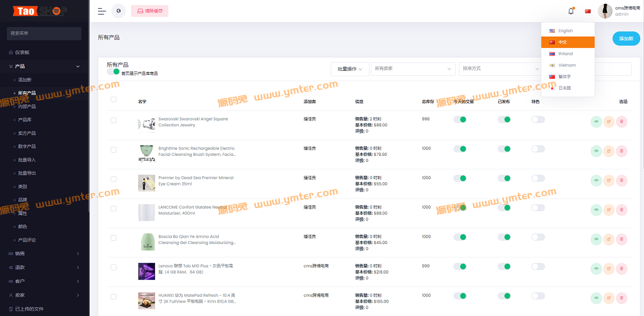Viewport: 644px width, 316px height.
Task: Turn off 已发布 for Brightline Sonic product
Action: [504, 148]
